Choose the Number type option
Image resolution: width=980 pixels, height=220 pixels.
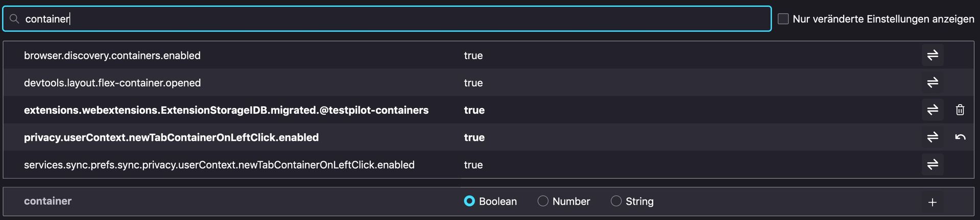(543, 201)
